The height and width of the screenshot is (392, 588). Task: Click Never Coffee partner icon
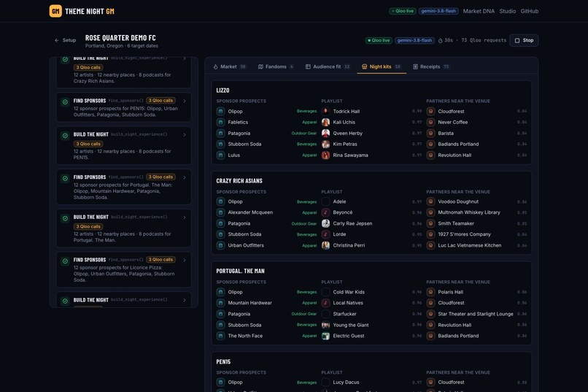430,123
